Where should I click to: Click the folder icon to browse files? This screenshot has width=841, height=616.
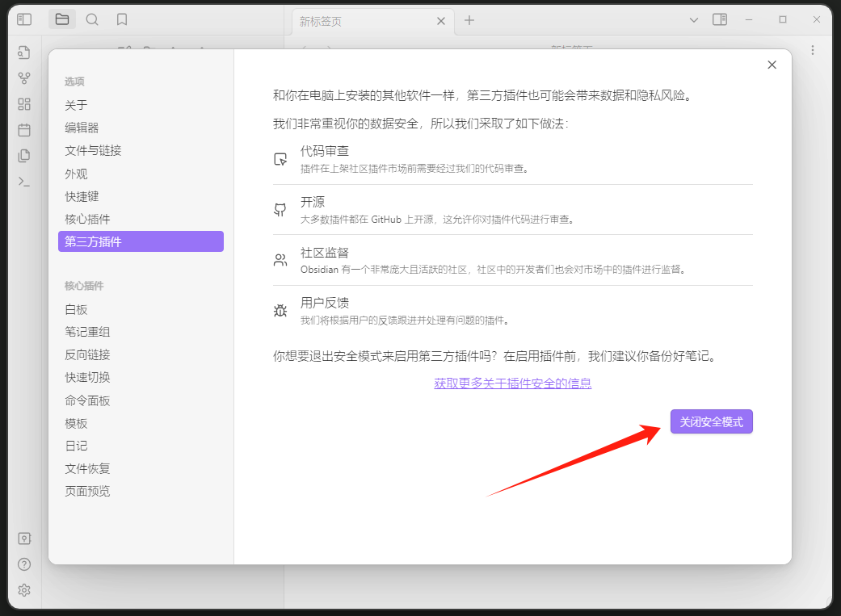(x=62, y=19)
